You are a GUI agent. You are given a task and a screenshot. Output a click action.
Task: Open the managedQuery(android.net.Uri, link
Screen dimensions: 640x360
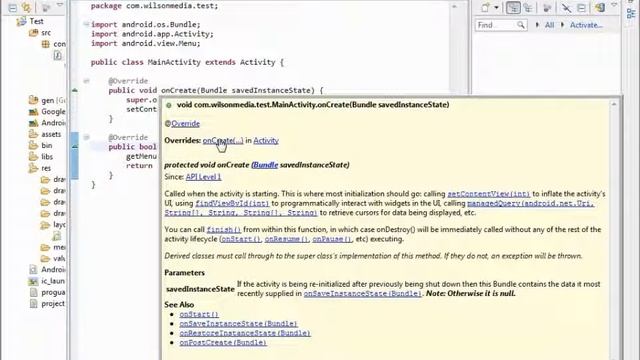point(531,203)
